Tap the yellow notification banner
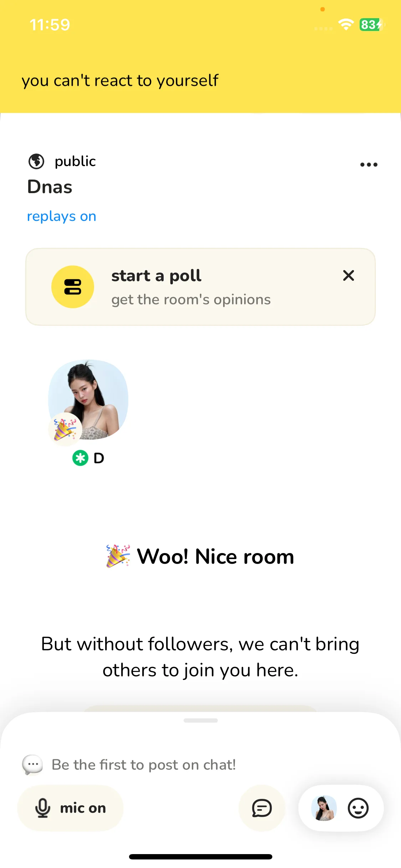Image resolution: width=401 pixels, height=868 pixels. point(200,81)
